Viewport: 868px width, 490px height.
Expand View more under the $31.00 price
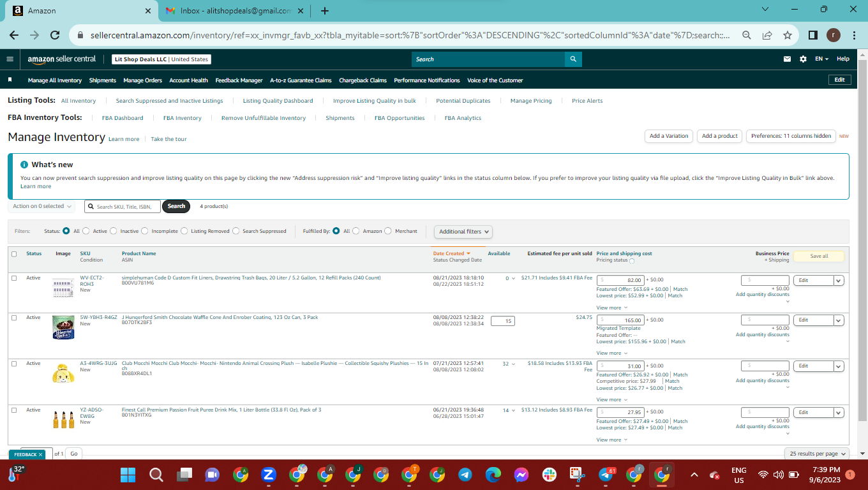(611, 399)
